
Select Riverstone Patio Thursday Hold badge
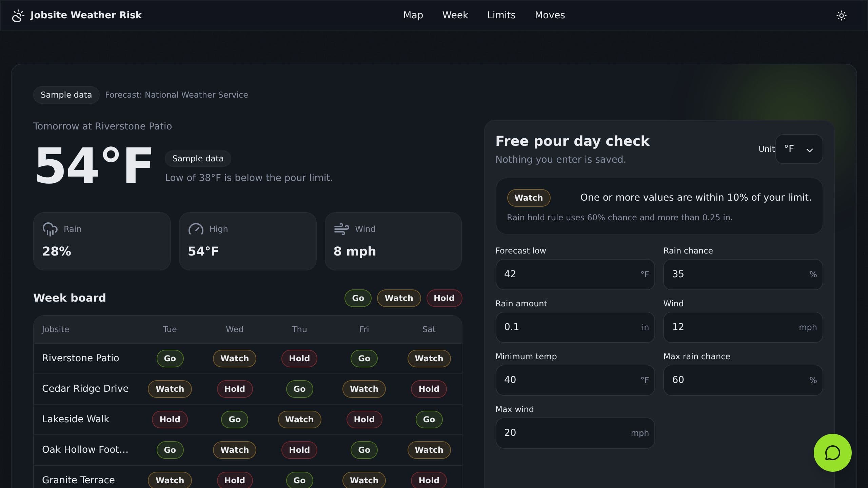pos(299,359)
